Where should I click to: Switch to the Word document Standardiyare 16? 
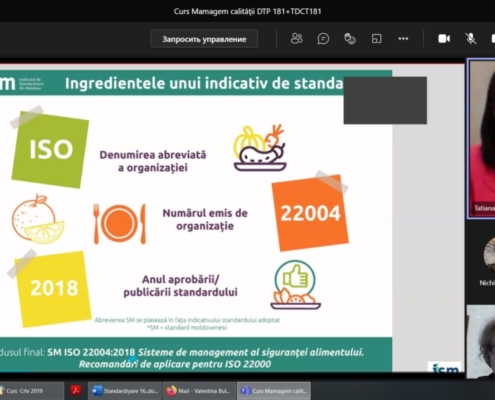(125, 391)
